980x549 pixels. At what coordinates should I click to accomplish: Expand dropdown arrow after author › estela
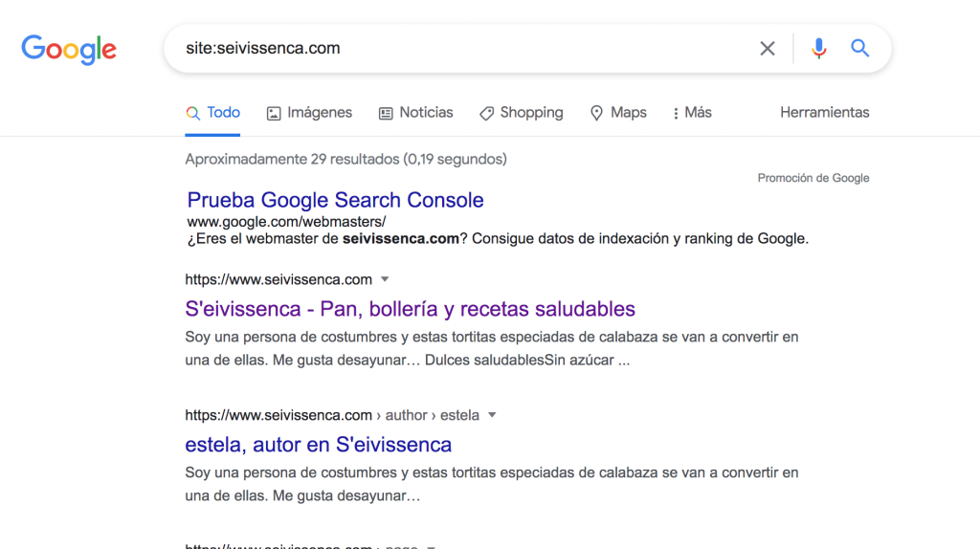pos(492,415)
